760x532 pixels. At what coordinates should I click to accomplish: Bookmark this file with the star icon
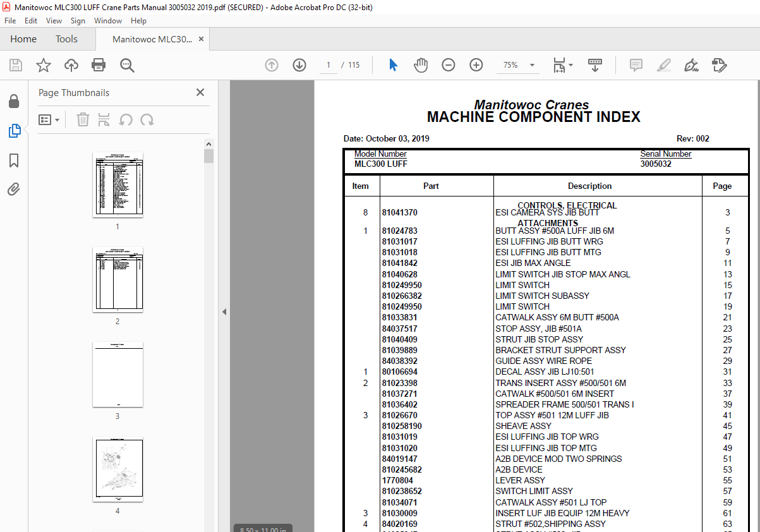pyautogui.click(x=43, y=65)
